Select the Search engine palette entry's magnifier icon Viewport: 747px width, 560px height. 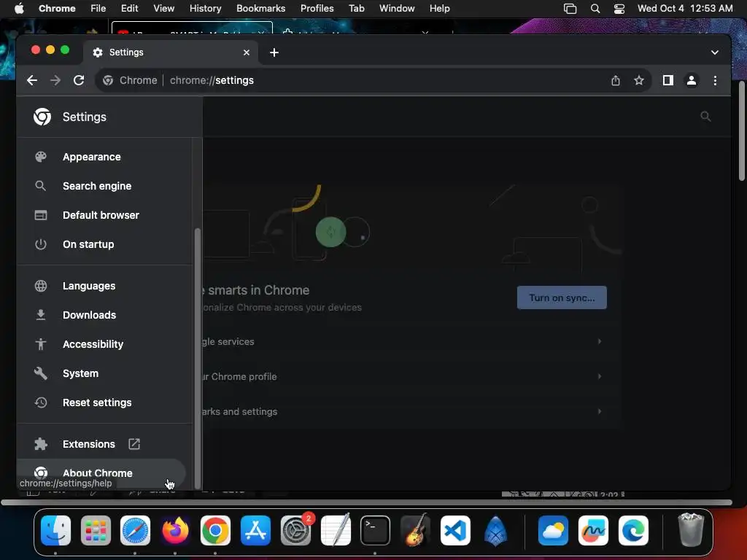point(41,186)
